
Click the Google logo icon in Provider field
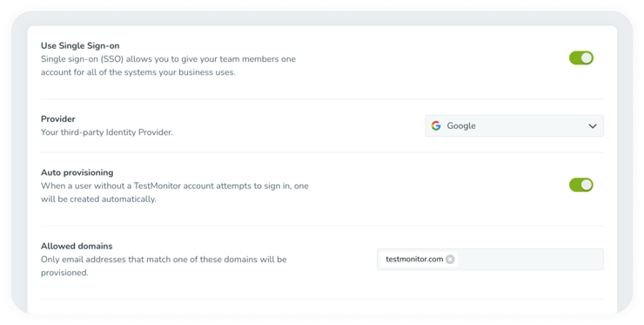click(436, 125)
